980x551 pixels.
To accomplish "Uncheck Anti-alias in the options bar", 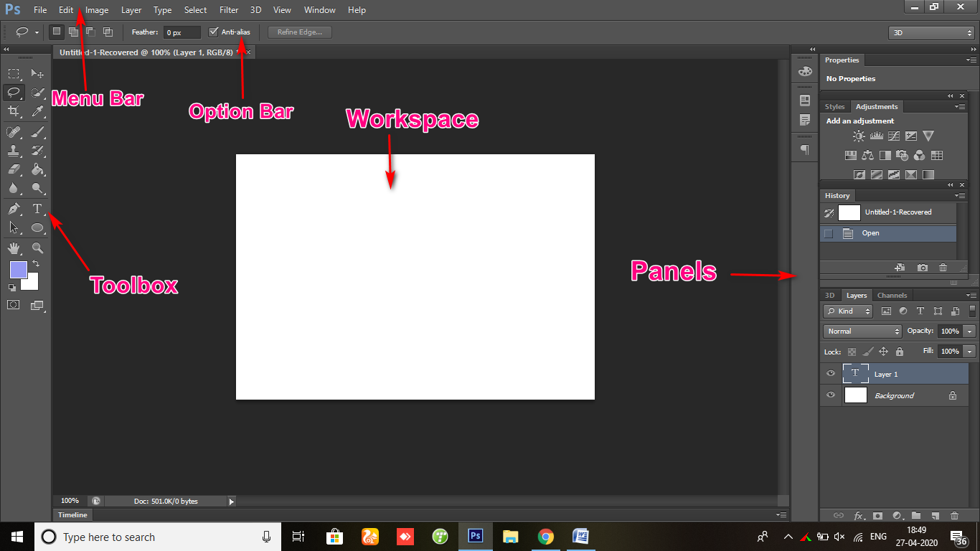I will pyautogui.click(x=213, y=31).
